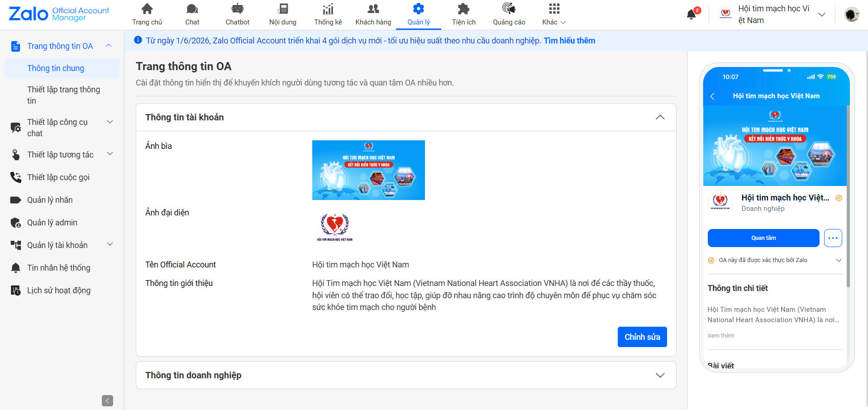Open the Chatbot robot icon
Screen dimensions: 868x410
(x=238, y=9)
